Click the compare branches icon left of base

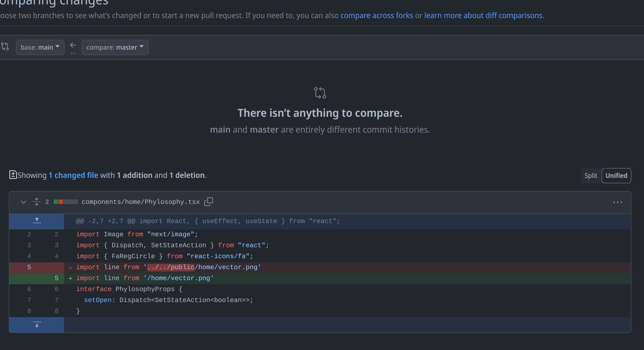pos(5,46)
